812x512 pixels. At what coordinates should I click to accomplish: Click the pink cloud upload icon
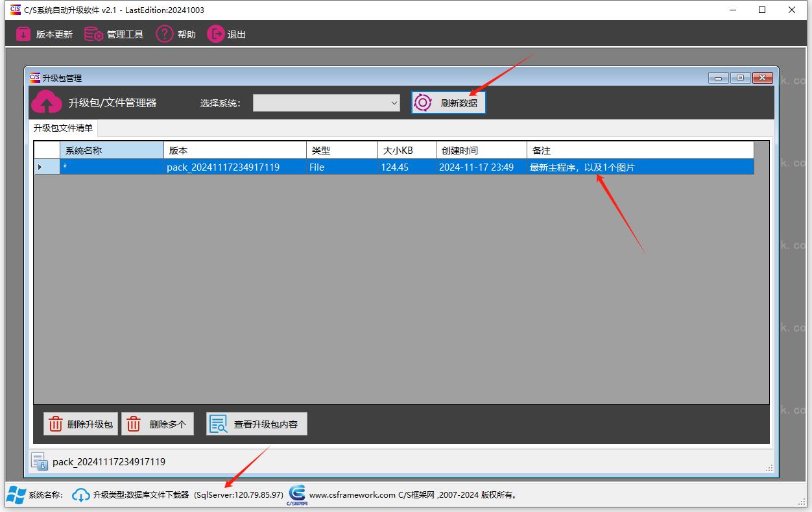(47, 103)
